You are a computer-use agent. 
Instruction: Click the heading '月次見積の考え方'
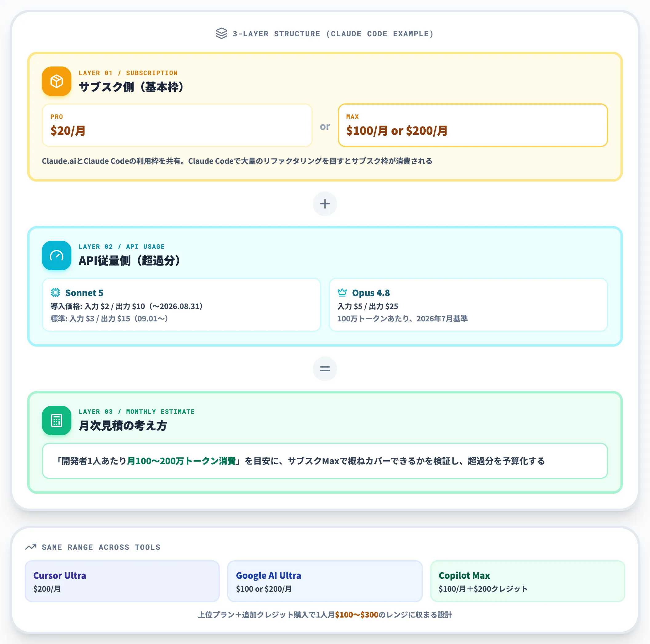tap(123, 426)
